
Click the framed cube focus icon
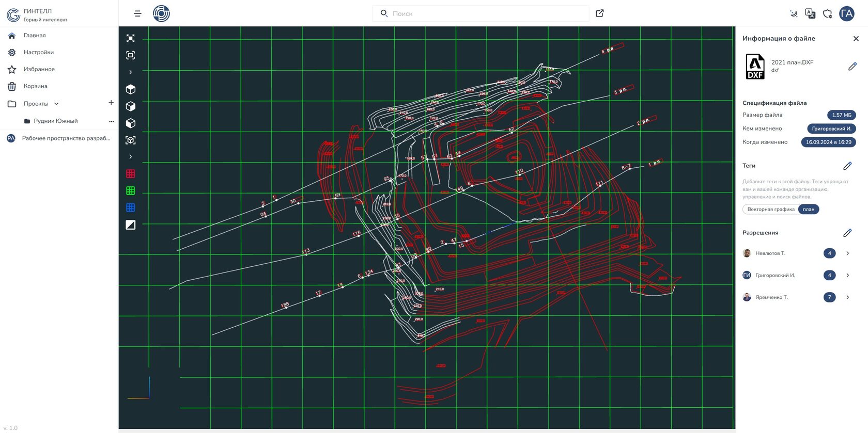(131, 140)
